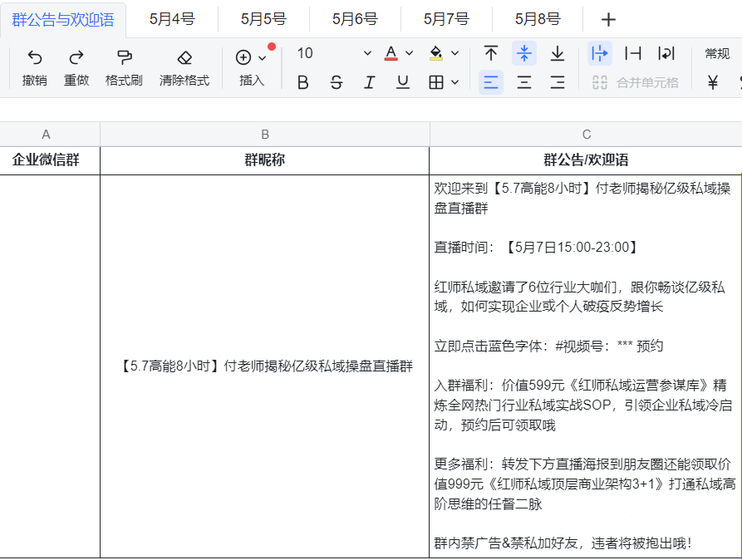Screen dimensions: 742x560
Task: Open the number format 常规 selector
Action: point(717,53)
